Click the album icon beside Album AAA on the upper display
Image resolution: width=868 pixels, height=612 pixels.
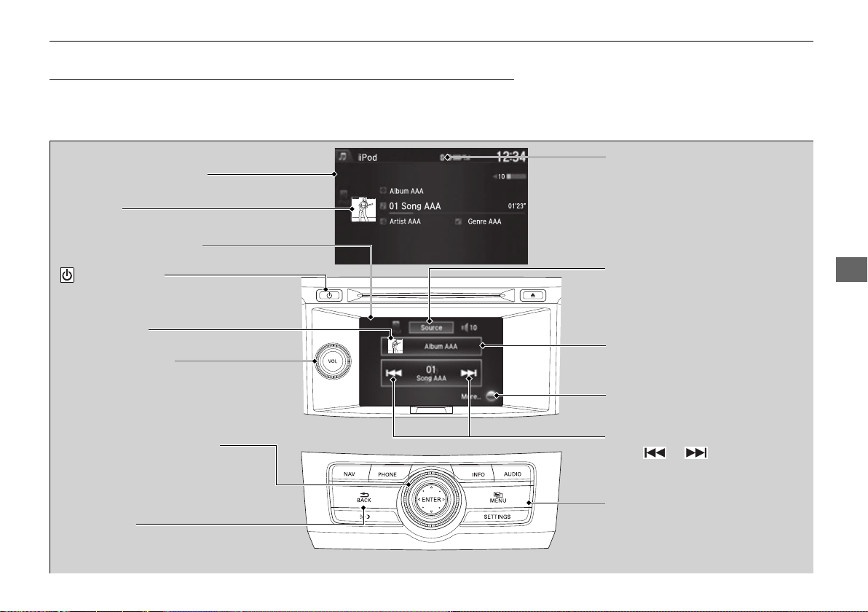pyautogui.click(x=383, y=191)
